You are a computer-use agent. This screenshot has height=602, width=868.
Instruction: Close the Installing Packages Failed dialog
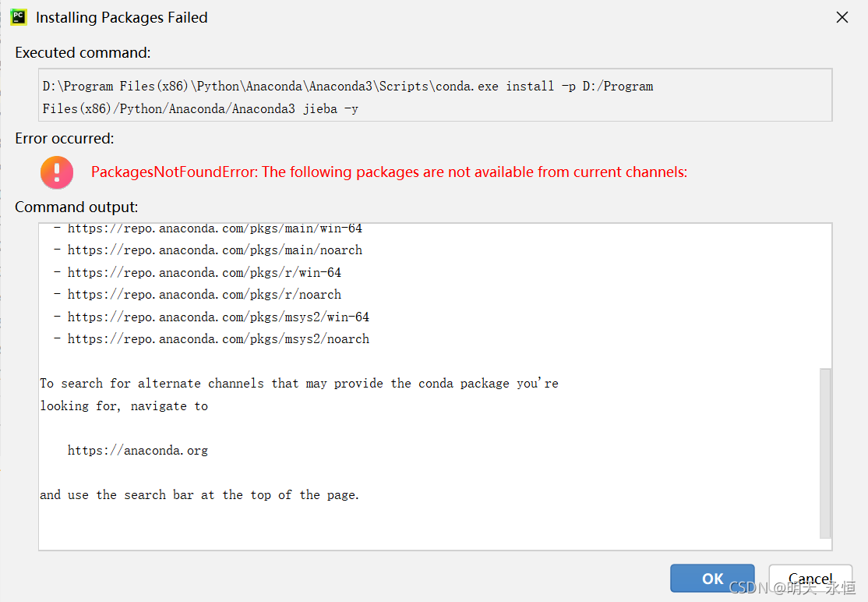click(842, 17)
